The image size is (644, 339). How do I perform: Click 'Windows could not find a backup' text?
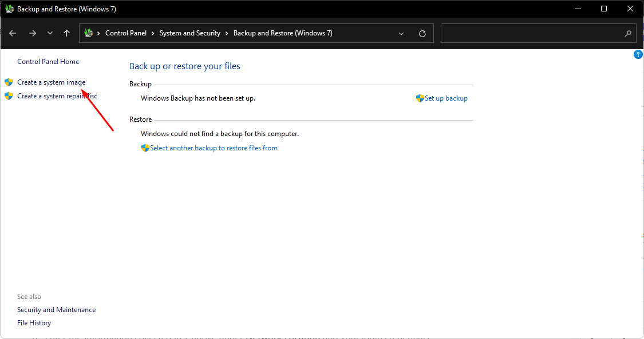220,134
